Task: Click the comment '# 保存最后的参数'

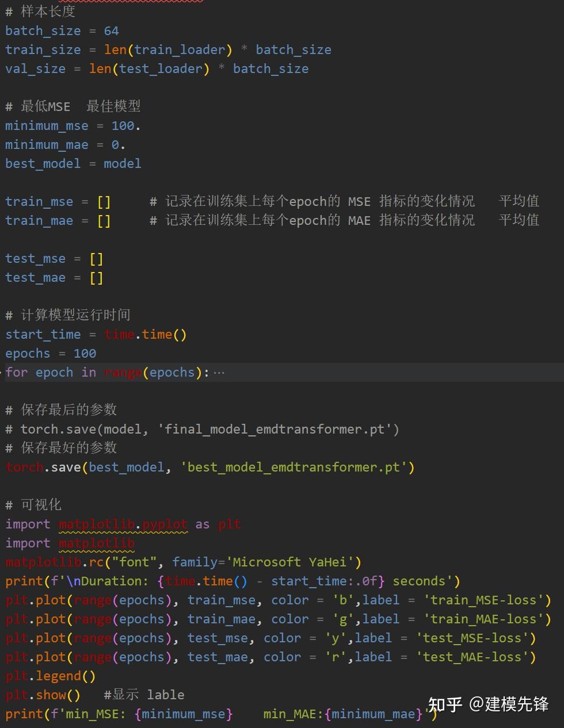Action: (x=61, y=410)
